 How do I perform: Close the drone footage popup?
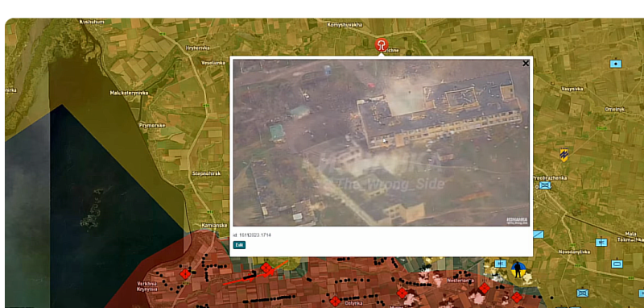(x=526, y=64)
